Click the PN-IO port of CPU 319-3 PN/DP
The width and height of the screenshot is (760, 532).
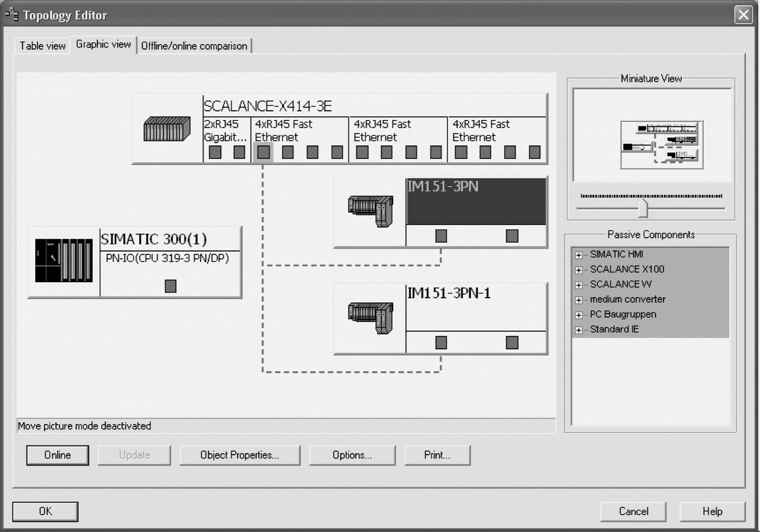pyautogui.click(x=171, y=286)
